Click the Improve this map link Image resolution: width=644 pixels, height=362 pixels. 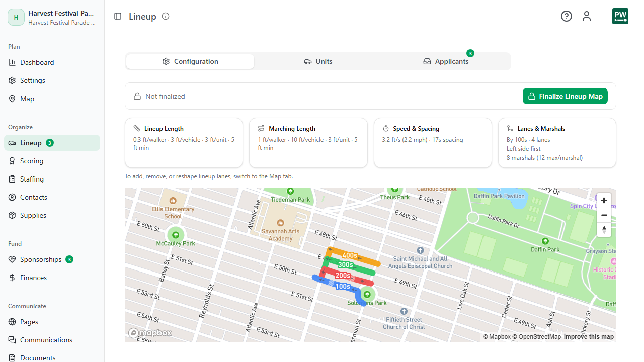589,337
